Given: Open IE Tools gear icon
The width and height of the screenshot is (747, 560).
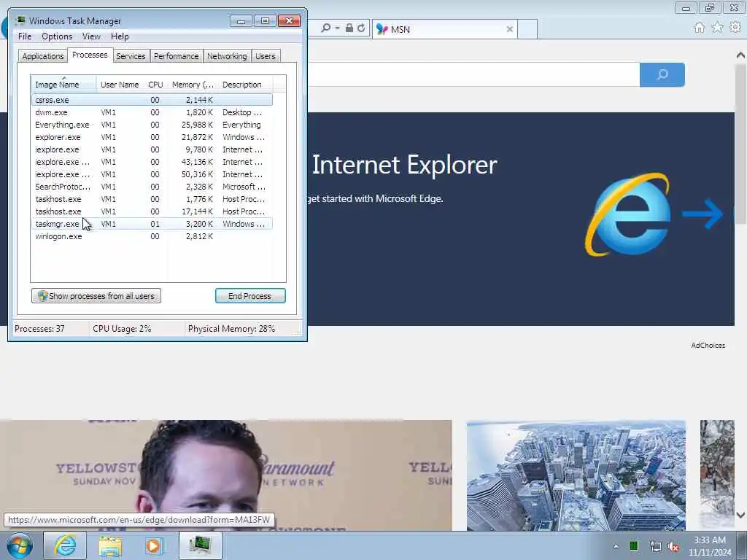Looking at the screenshot, I should 735,28.
